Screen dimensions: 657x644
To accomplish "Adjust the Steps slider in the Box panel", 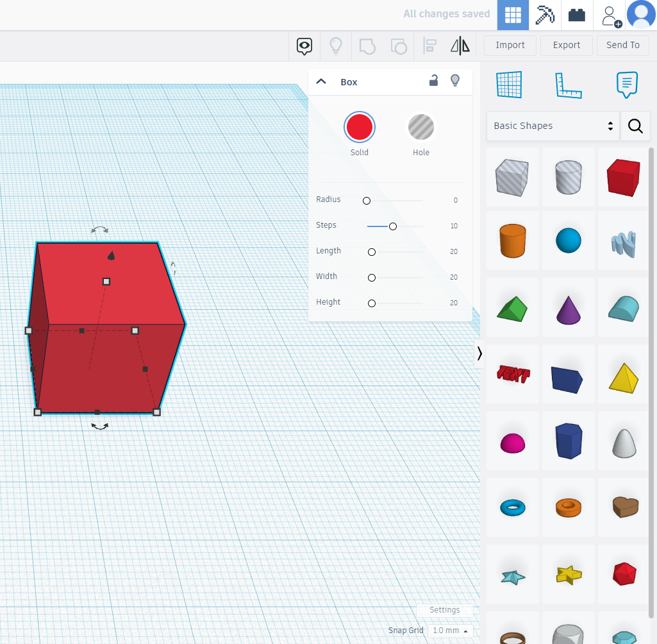I will tap(393, 226).
